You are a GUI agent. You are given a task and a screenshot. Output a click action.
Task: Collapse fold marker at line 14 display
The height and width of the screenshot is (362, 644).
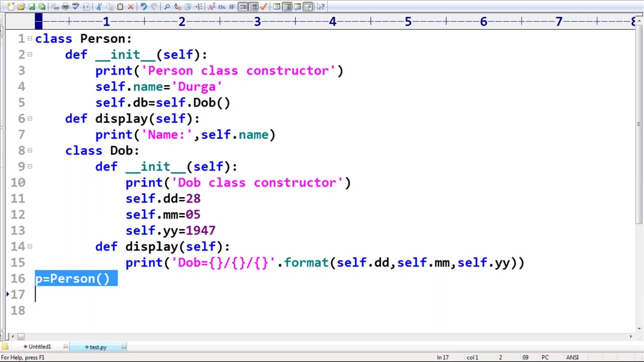click(30, 246)
